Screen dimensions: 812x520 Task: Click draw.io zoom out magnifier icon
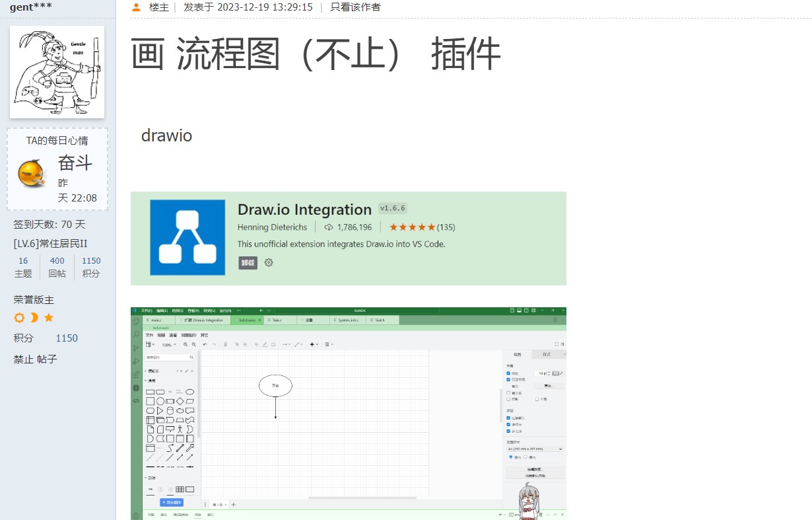click(x=194, y=344)
